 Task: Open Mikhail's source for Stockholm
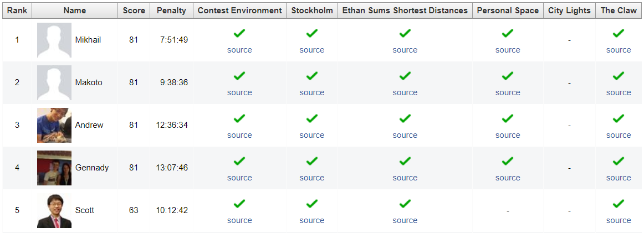[312, 50]
